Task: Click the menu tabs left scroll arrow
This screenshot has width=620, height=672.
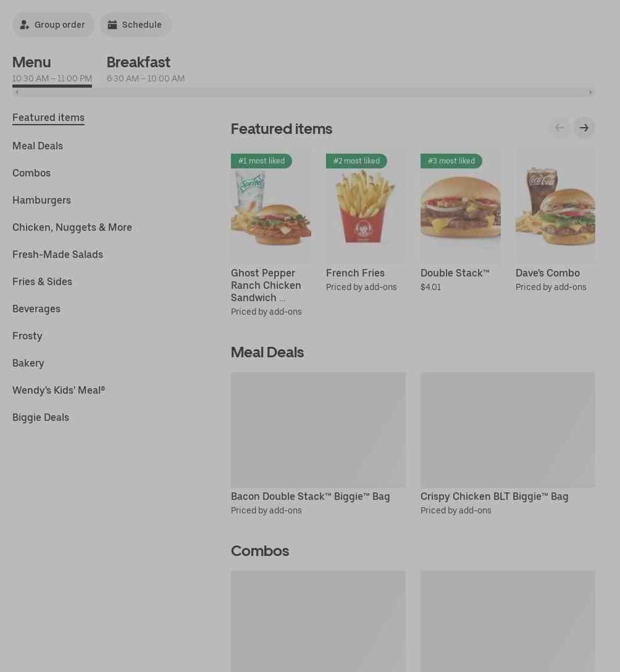Action: 17,92
